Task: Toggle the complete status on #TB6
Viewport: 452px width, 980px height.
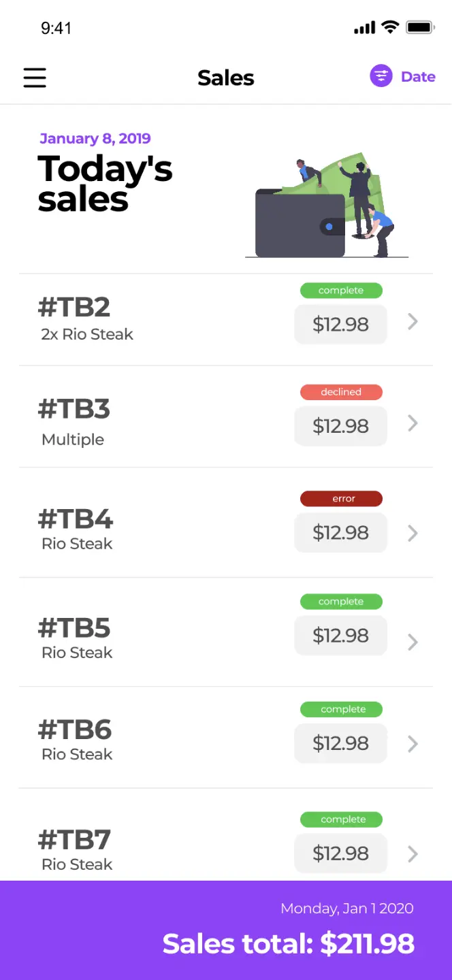Action: coord(341,709)
